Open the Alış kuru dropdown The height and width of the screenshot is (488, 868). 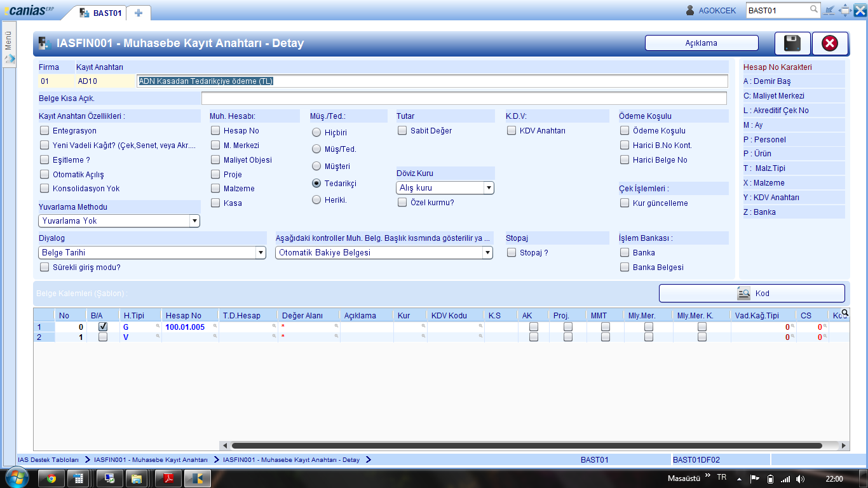tap(445, 187)
